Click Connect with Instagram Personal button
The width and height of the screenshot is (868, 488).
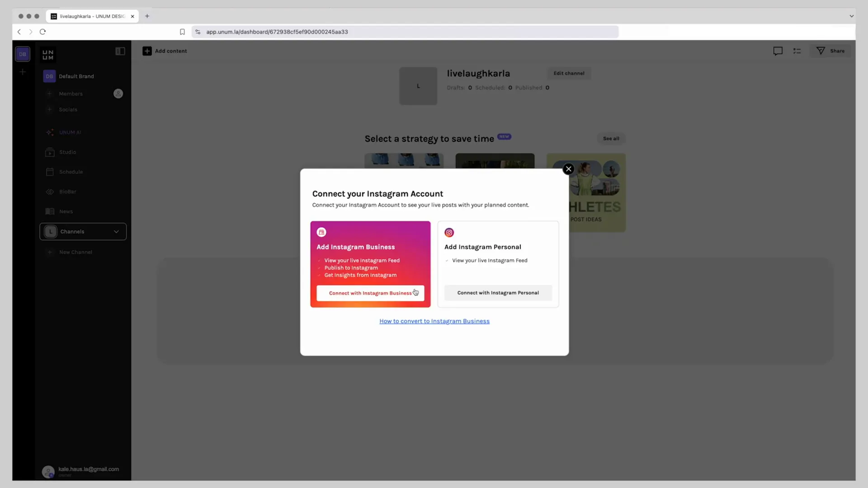coord(498,293)
